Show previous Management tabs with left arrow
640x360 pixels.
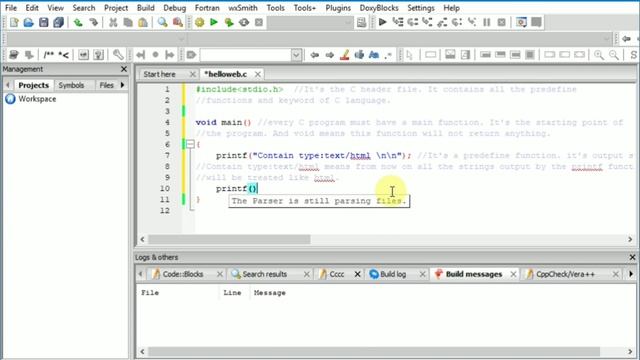[x=7, y=85]
